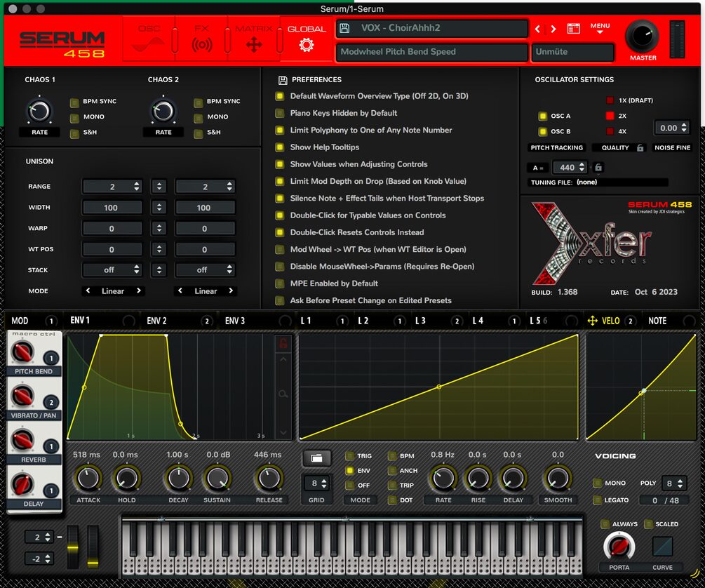This screenshot has height=588, width=705.
Task: Enable Chaos 1 BPM SYNC
Action: tap(74, 102)
